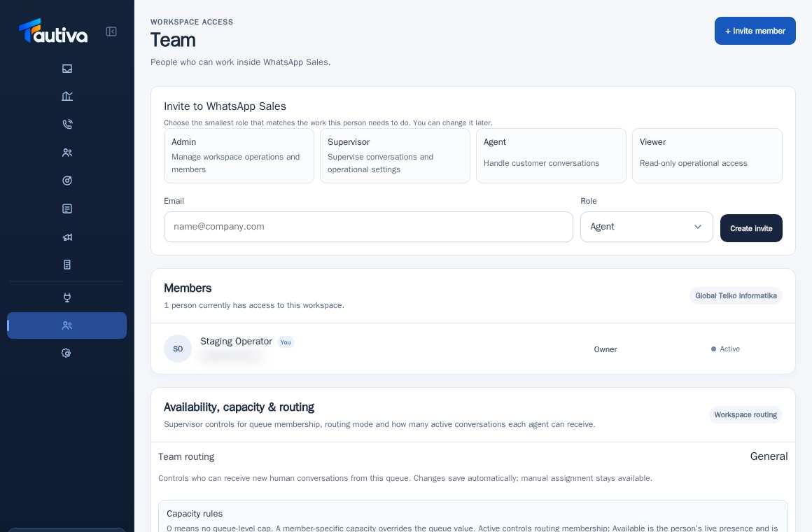Click the Capacity rules heading
This screenshot has width=812, height=532.
[x=195, y=514]
